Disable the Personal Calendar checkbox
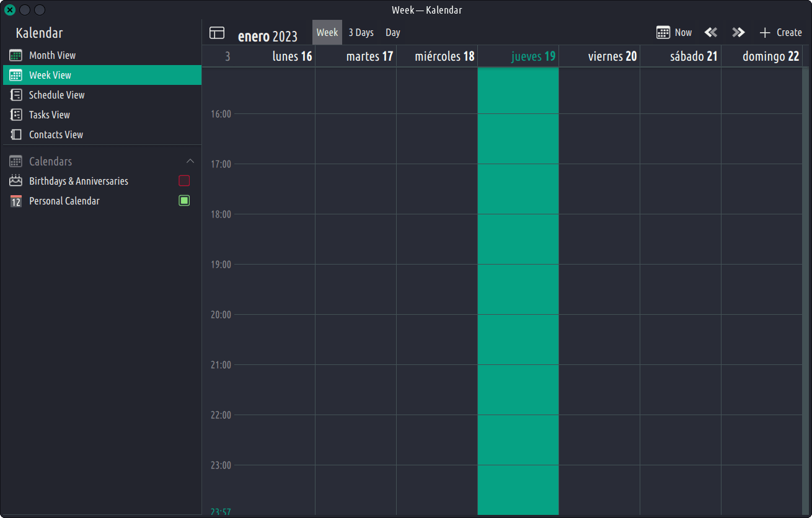Viewport: 812px width, 518px height. 184,201
